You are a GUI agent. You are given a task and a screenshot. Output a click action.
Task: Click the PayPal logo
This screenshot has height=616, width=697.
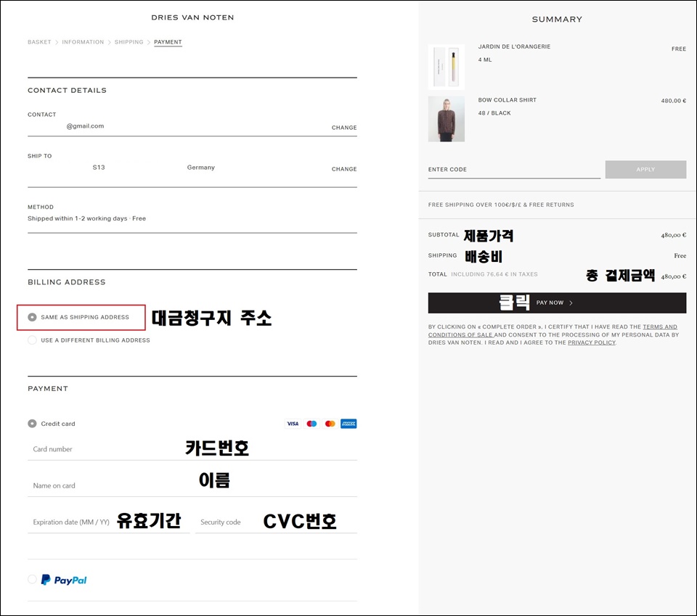(64, 580)
